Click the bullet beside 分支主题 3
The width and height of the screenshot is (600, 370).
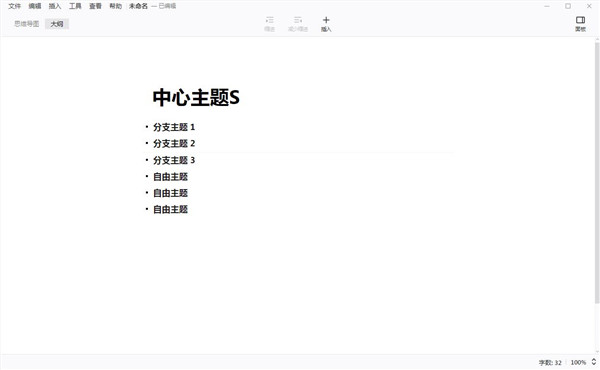pyautogui.click(x=147, y=159)
